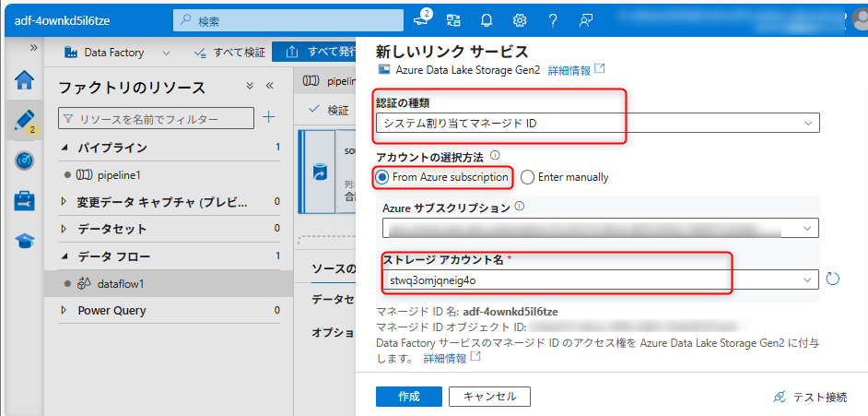
Task: Open the Manage toolbox icon in sidebar
Action: click(x=25, y=200)
